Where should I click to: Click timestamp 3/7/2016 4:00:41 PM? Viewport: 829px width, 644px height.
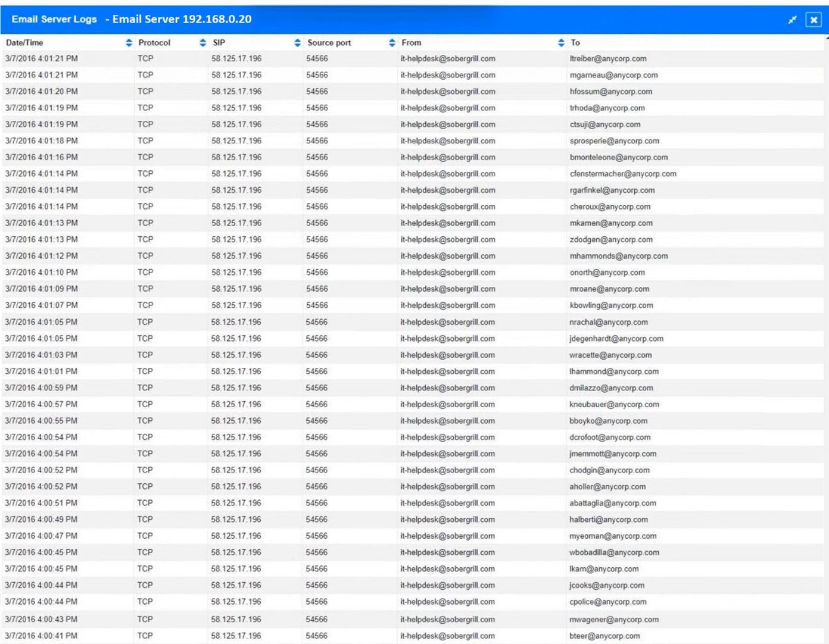click(42, 636)
